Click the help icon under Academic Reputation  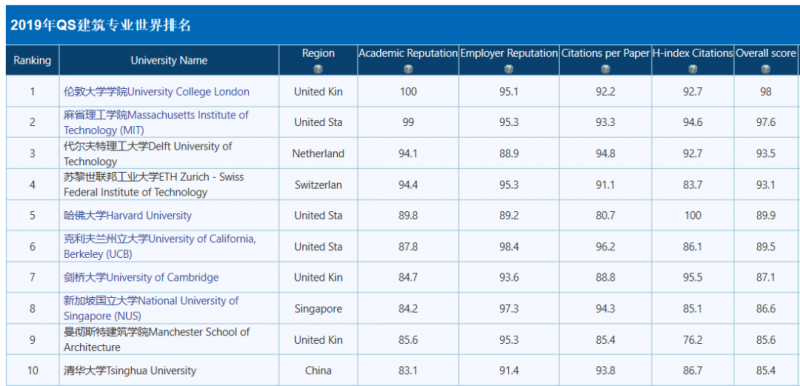408,69
